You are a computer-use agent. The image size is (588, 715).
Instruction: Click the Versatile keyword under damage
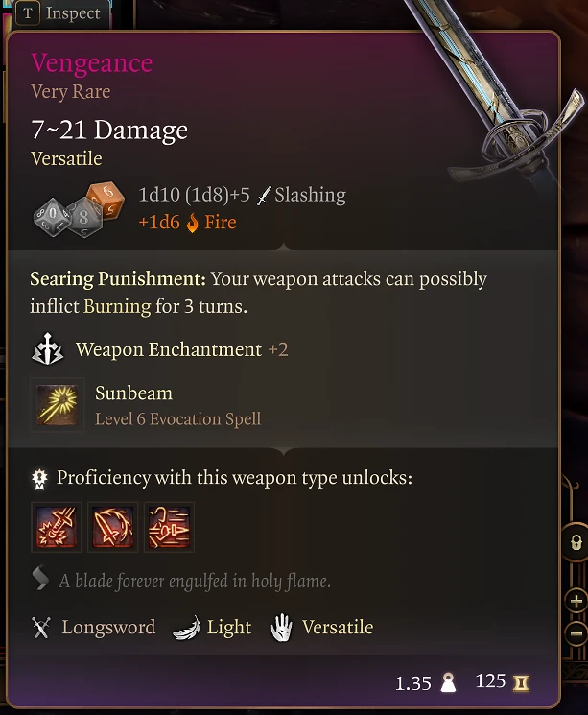pyautogui.click(x=66, y=158)
